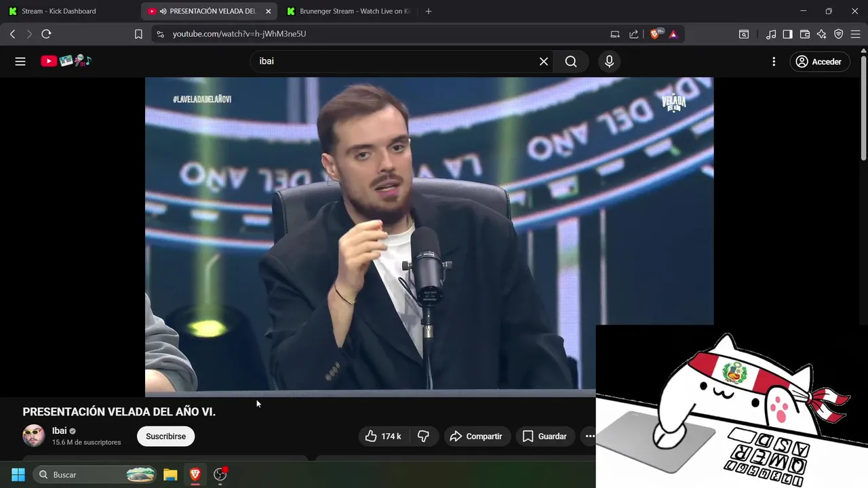Click the browser forward arrow
Screen dimensions: 868x488
(x=29, y=34)
